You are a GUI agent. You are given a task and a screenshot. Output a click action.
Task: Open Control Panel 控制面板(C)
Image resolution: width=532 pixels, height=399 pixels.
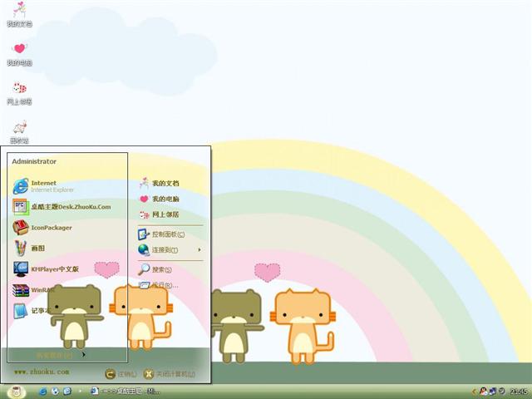(161, 234)
